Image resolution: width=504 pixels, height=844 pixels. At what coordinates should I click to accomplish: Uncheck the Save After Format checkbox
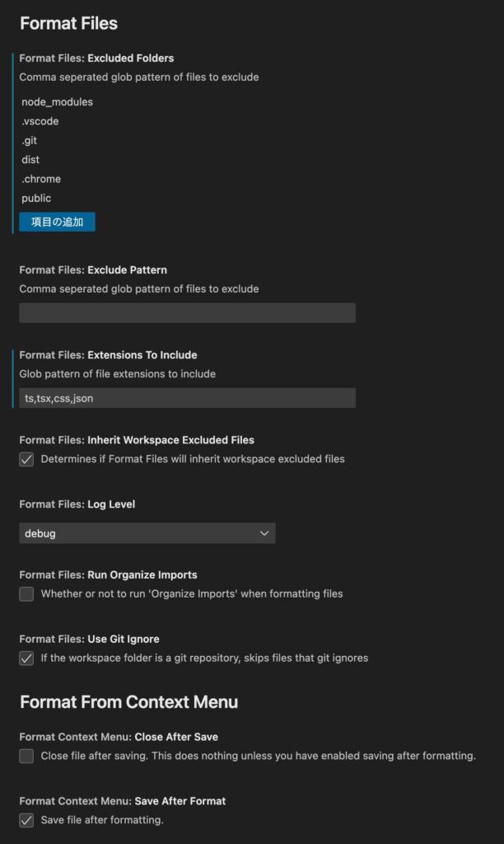coord(26,820)
